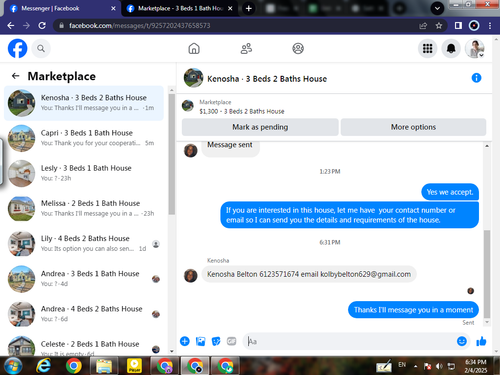
Task: Click chat messages scrollbar thumb
Action: (x=487, y=273)
